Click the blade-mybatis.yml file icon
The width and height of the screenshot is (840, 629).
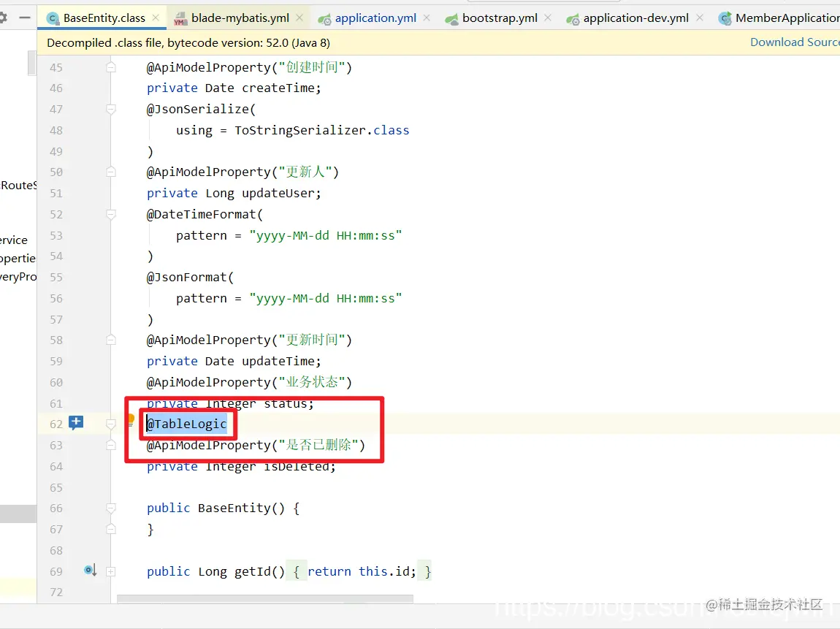180,19
